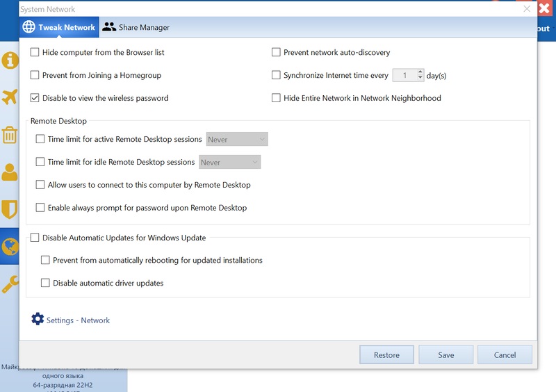Viewport: 556px width, 392px height.
Task: Open the shield security sidebar icon
Action: (10, 209)
